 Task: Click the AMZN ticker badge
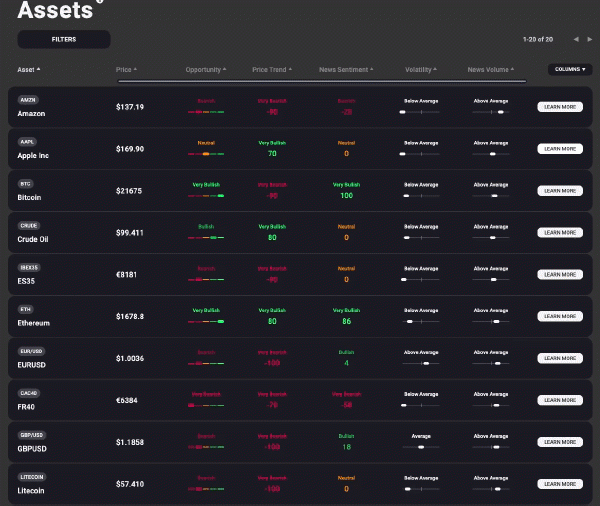pyautogui.click(x=28, y=100)
